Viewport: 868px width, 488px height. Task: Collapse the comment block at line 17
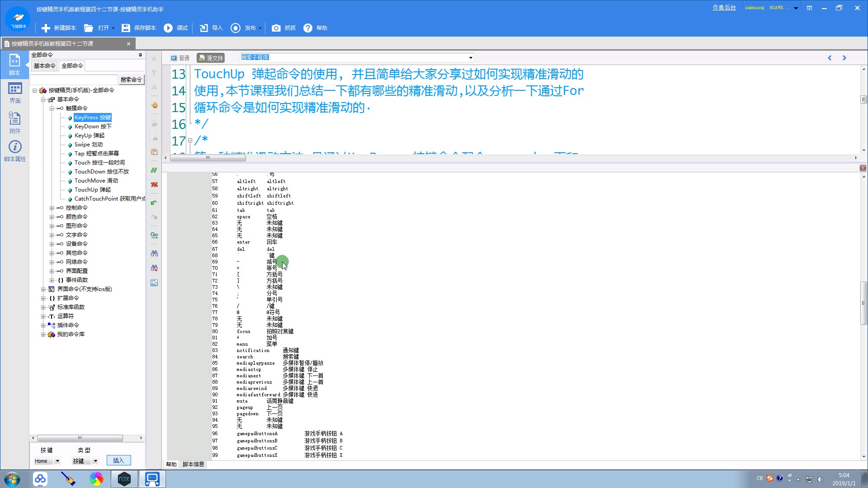point(190,141)
